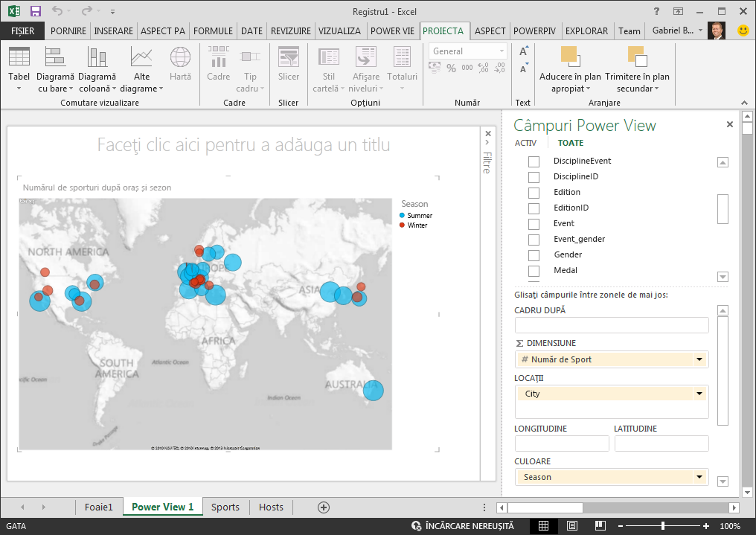Screen dimensions: 756x535
Task: Increase font size with the large A
Action: pyautogui.click(x=524, y=51)
